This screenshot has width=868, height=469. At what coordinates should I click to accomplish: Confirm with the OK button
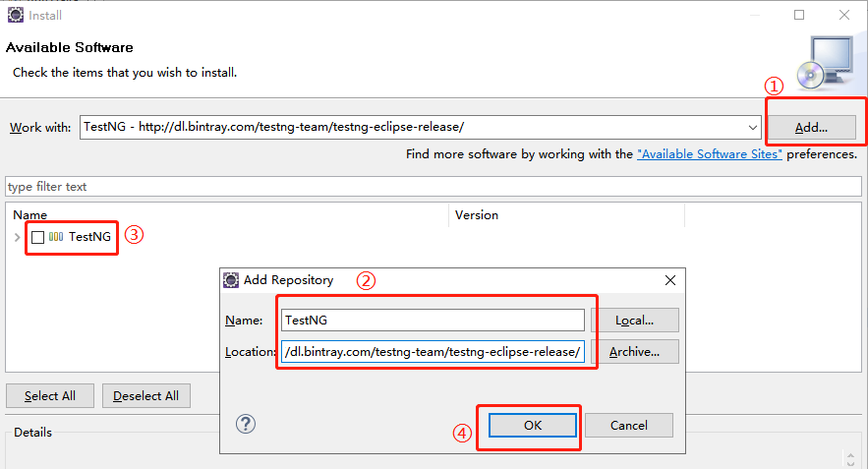533,426
